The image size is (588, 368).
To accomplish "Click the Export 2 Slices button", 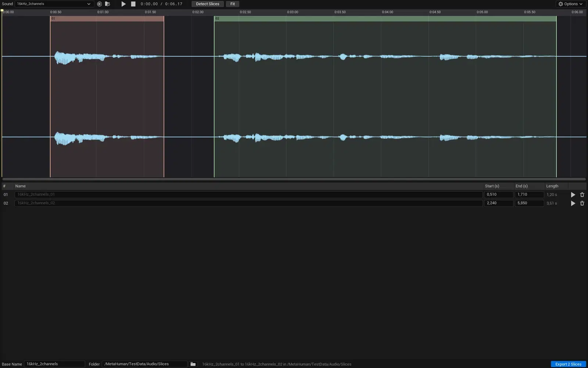I will (568, 364).
